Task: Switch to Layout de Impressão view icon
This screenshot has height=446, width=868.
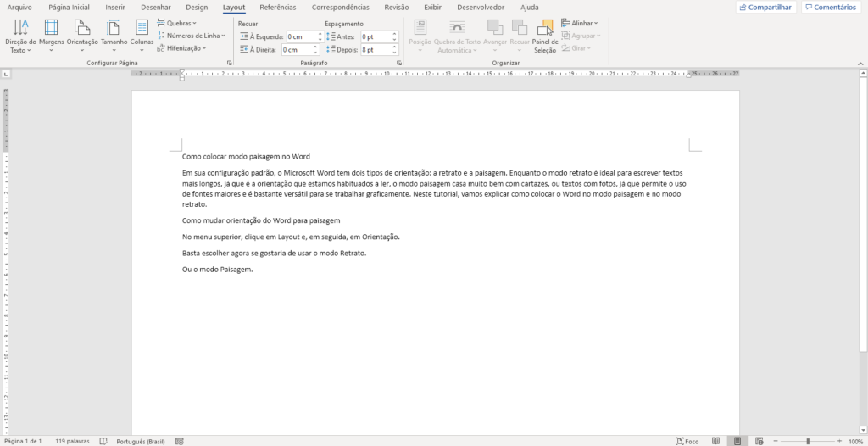Action: [737, 441]
